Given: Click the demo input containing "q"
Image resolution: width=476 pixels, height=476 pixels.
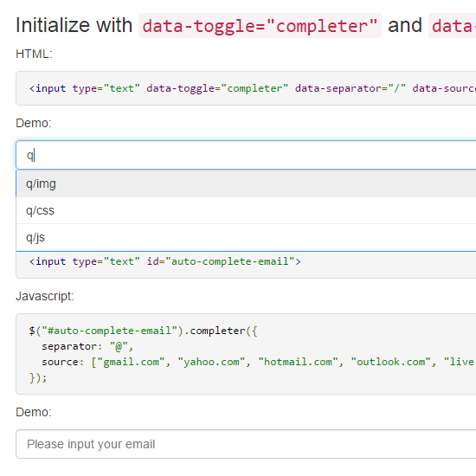Looking at the screenshot, I should pyautogui.click(x=246, y=155).
